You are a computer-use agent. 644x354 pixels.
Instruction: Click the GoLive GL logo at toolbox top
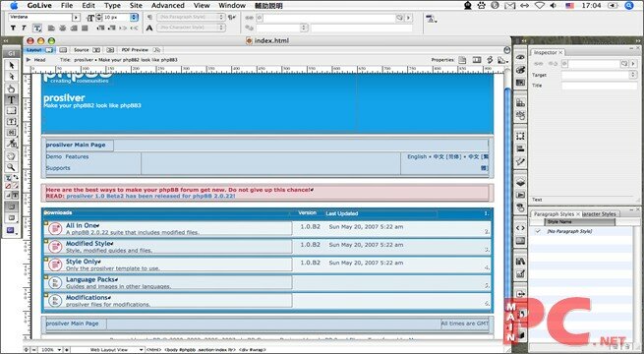pos(11,53)
